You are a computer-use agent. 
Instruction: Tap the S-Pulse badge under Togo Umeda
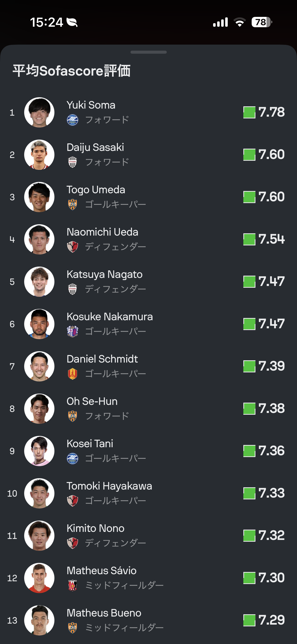point(73,205)
